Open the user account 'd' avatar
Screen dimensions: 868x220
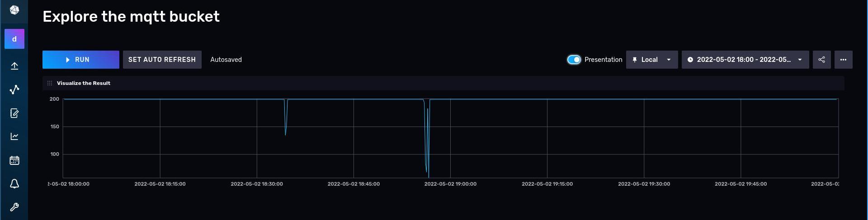tap(14, 39)
